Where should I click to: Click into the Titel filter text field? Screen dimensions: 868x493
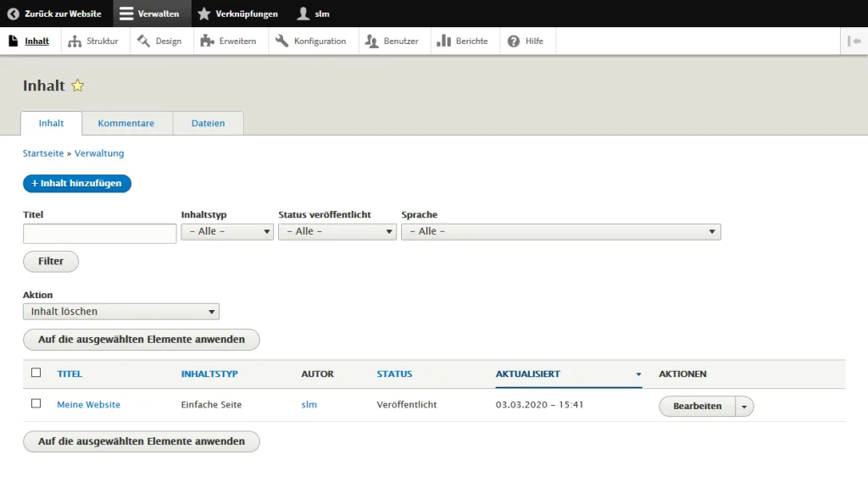click(x=99, y=233)
